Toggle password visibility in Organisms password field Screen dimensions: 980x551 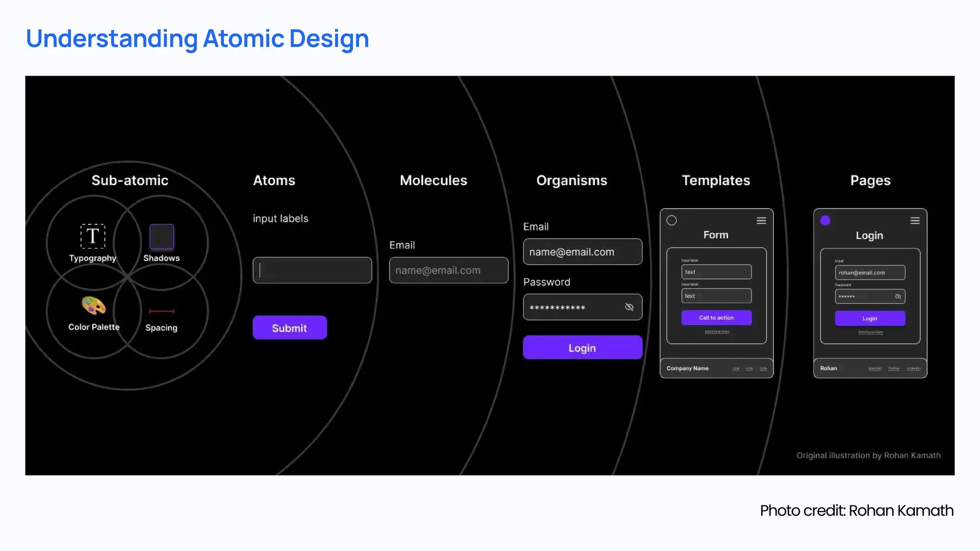click(x=629, y=307)
